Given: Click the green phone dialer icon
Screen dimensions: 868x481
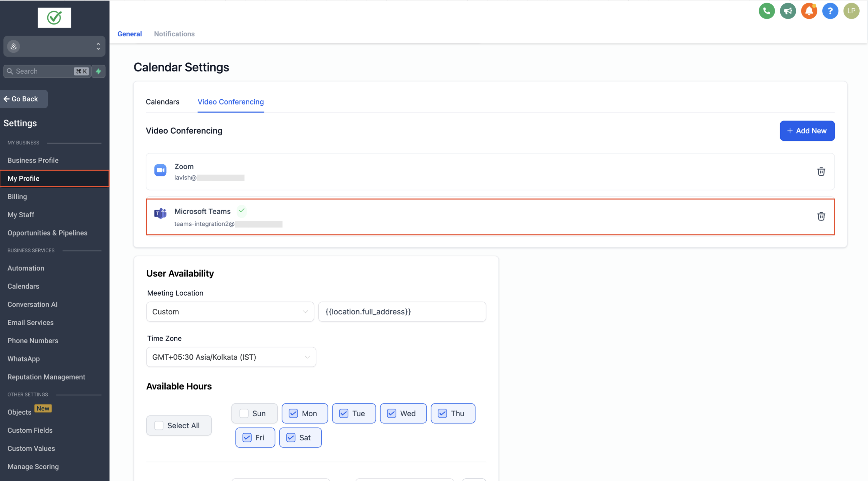Looking at the screenshot, I should coord(766,11).
